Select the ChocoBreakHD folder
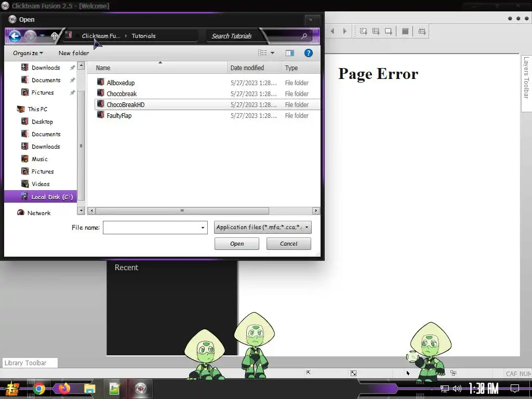The height and width of the screenshot is (399, 532). click(207, 104)
